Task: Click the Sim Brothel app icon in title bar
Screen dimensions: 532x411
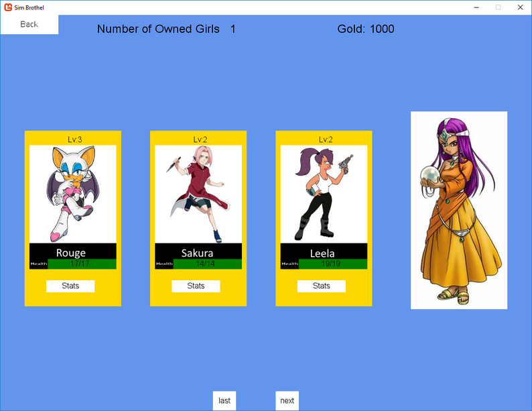Action: click(x=8, y=7)
